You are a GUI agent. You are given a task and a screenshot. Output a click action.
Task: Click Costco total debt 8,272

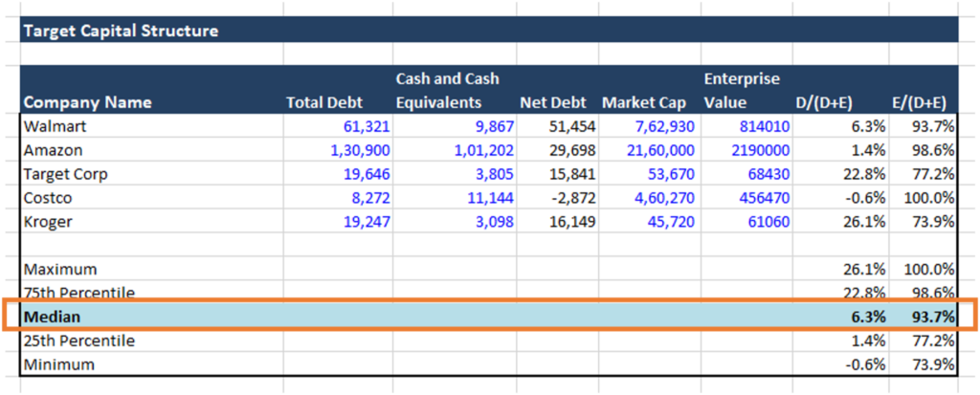370,198
